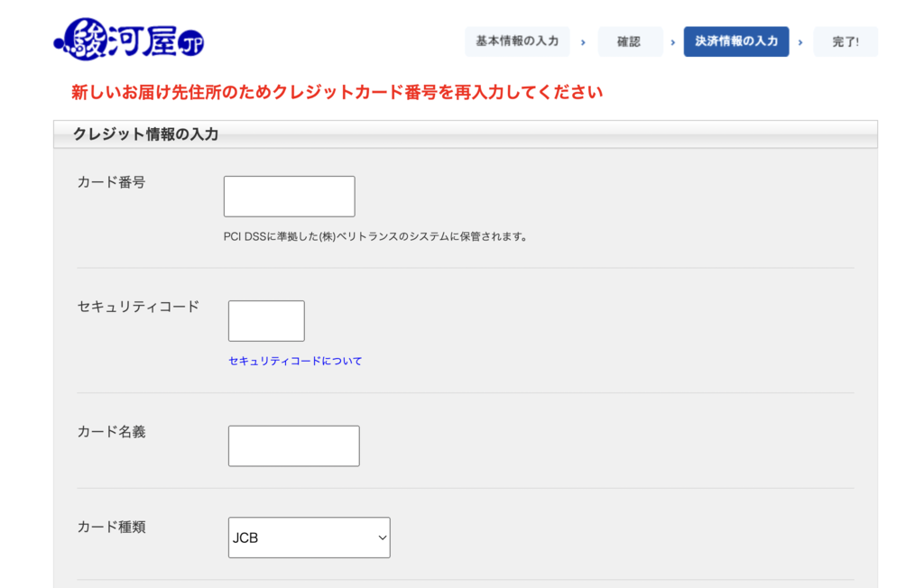Image resolution: width=924 pixels, height=588 pixels.
Task: Click the PCI DSS storage notice text
Action: coord(375,236)
